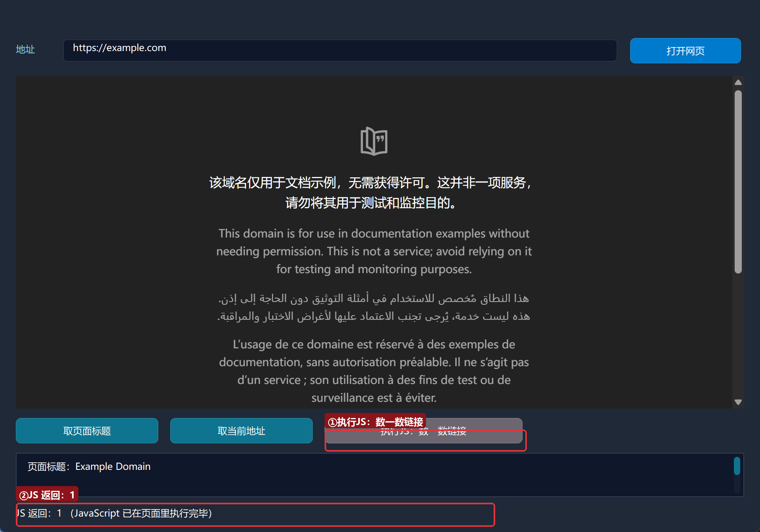Click the 地址 label

(x=25, y=49)
